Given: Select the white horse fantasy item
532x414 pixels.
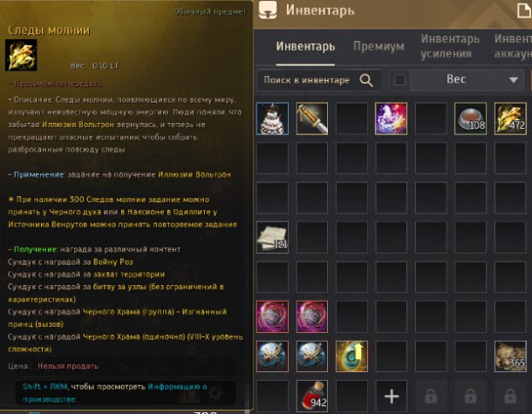Looking at the screenshot, I should pos(392,119).
